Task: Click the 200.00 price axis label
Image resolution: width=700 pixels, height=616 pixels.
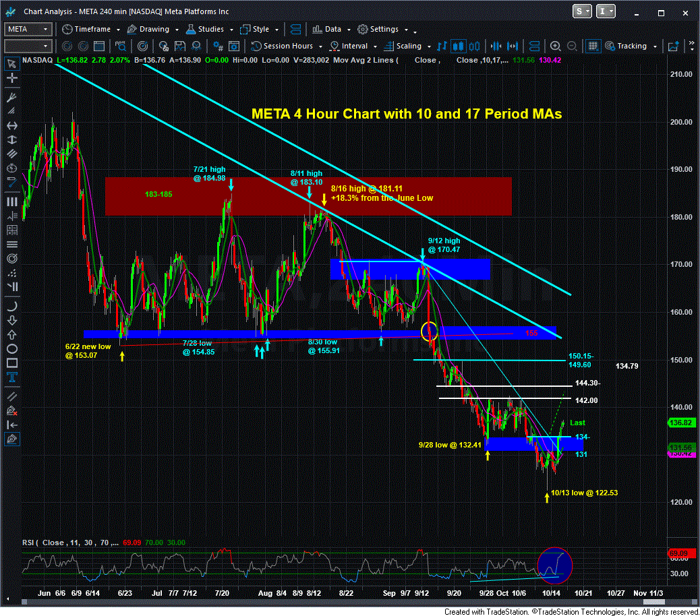Action: point(681,122)
